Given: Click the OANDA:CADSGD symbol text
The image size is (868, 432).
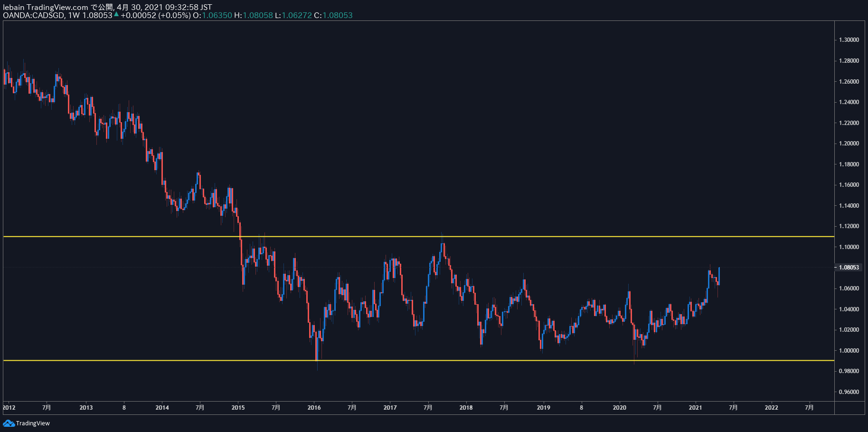Looking at the screenshot, I should [x=34, y=15].
